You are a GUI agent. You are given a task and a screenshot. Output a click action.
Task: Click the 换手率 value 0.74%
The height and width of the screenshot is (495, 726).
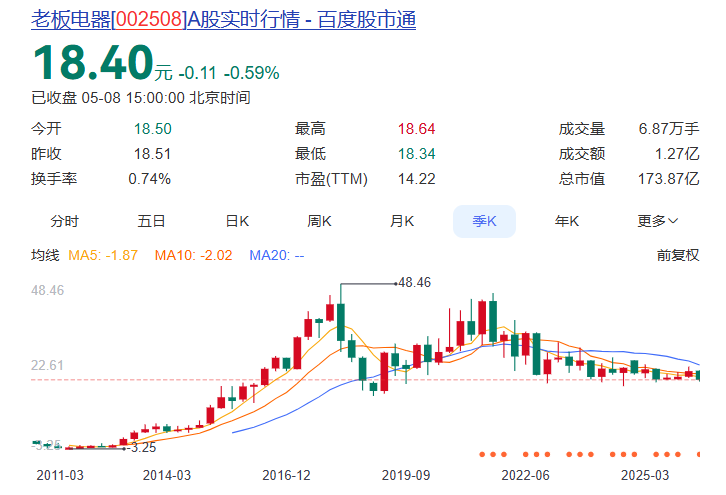150,179
